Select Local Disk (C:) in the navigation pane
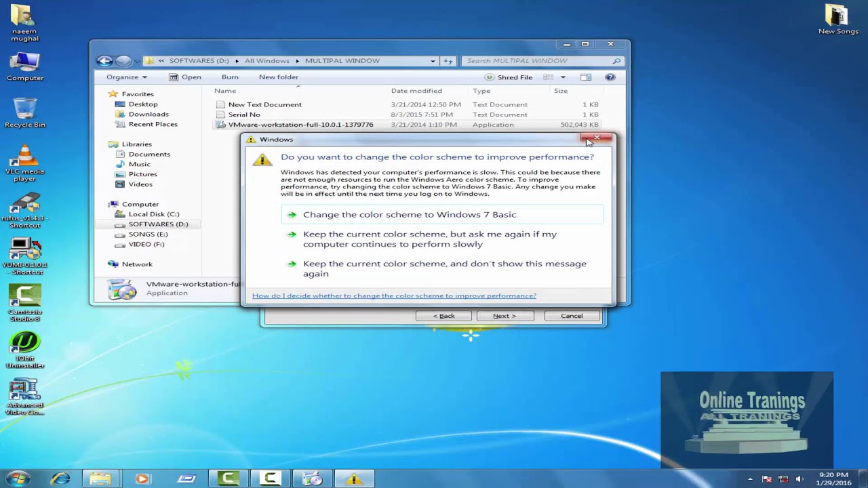Viewport: 868px width, 488px height. point(154,214)
